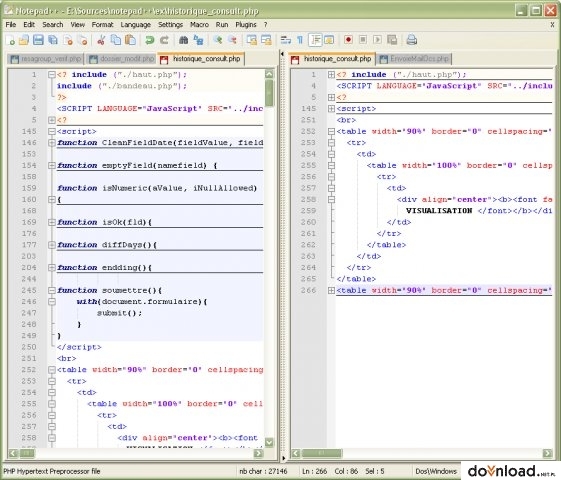Click the Save file toolbar icon
Viewport: 561px width, 480px height.
click(x=38, y=40)
